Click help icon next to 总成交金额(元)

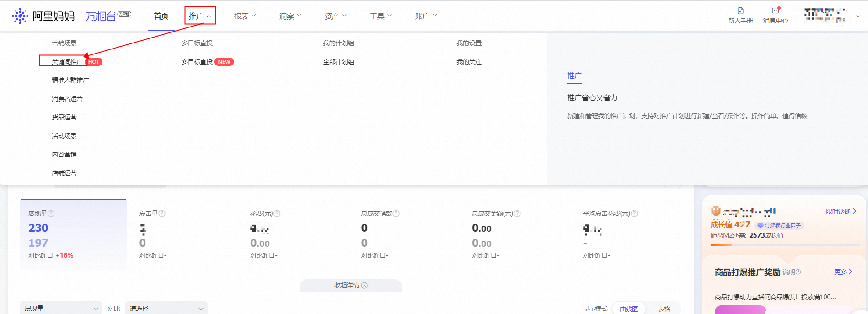coord(517,213)
